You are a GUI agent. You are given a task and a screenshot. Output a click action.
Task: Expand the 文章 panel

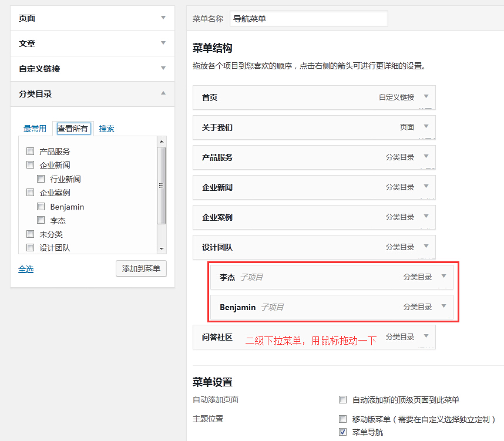(163, 43)
